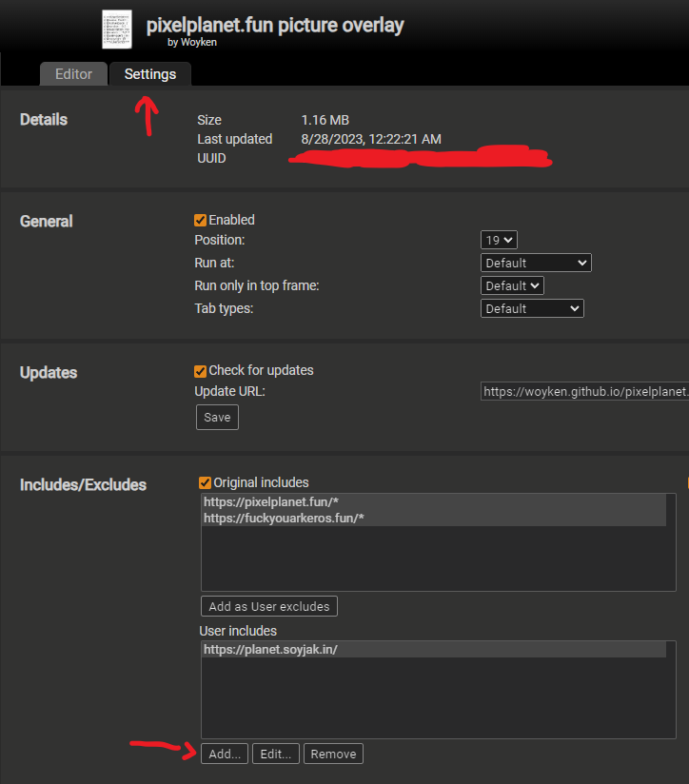Viewport: 689px width, 784px height.
Task: Switch to the Editor tab
Action: click(x=73, y=74)
